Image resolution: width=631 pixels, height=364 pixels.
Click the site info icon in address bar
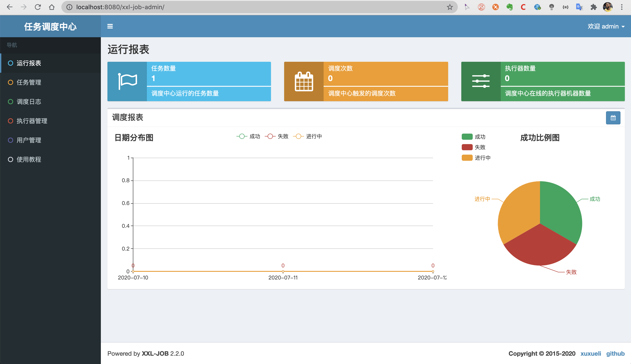[x=69, y=7]
